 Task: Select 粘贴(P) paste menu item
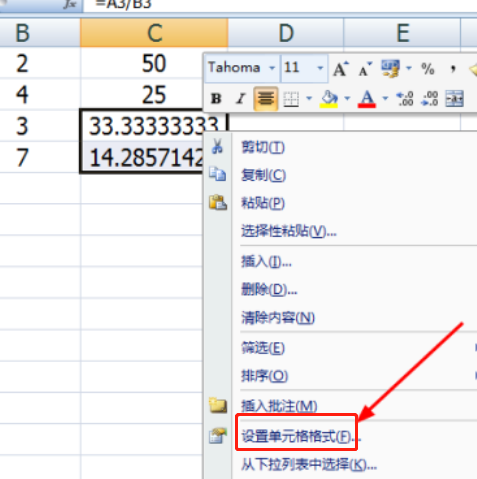pos(340,203)
